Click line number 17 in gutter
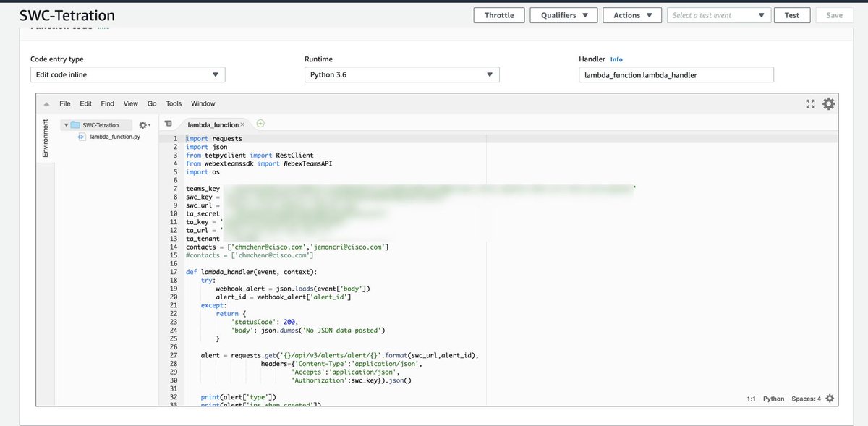 tap(174, 272)
